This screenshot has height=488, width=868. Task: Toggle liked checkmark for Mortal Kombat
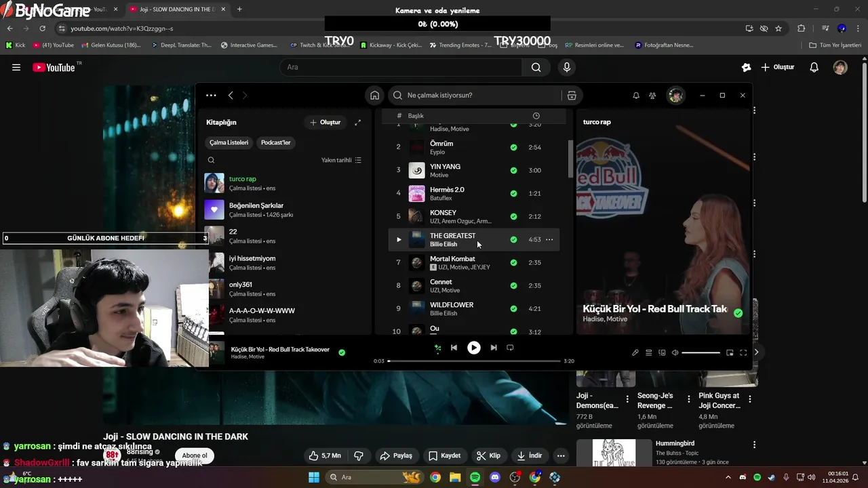tap(513, 262)
